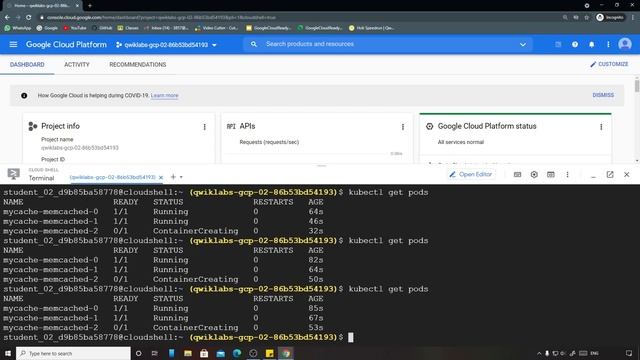Expand the search bar dropdown chevron

pos(523,44)
